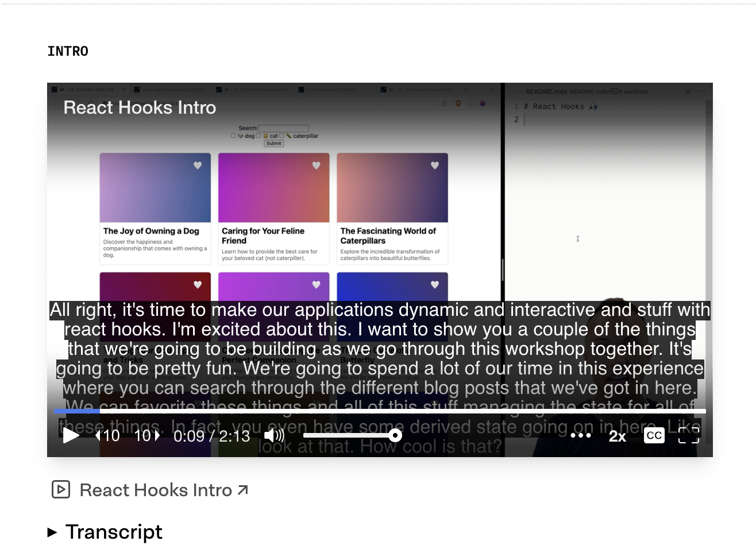Click the '# React Hooks' editor line
This screenshot has height=549, width=756.
[560, 106]
